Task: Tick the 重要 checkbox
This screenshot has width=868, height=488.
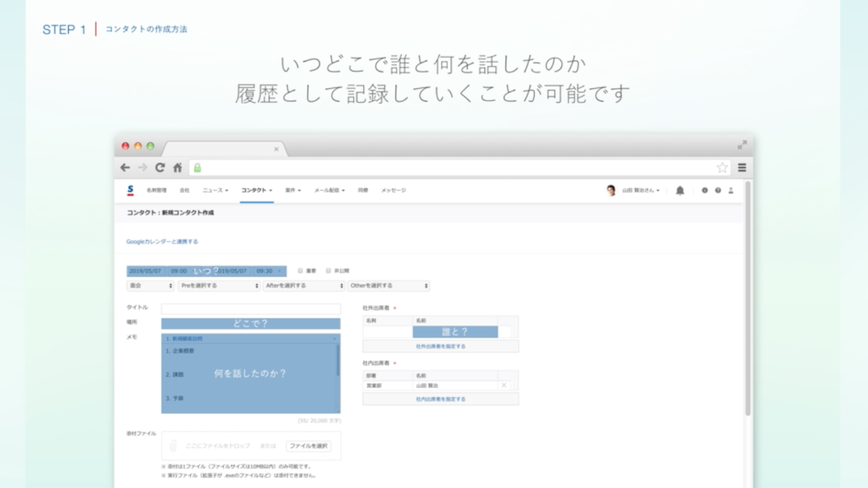Action: pos(300,270)
